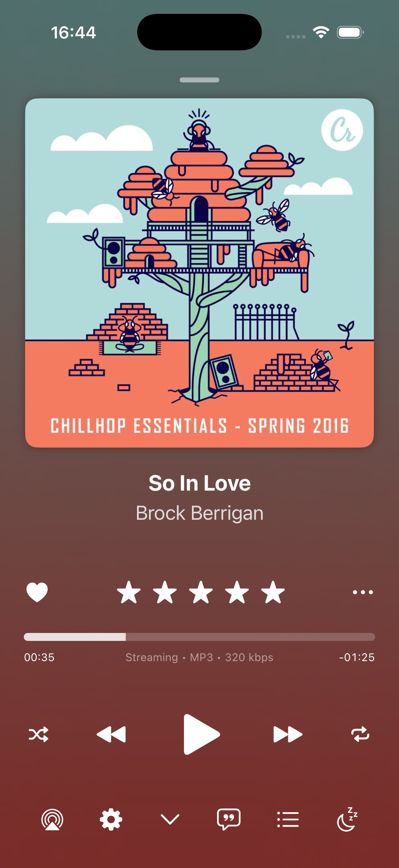Viewport: 399px width, 868px height.
Task: Toggle shuffle mode
Action: (x=39, y=734)
